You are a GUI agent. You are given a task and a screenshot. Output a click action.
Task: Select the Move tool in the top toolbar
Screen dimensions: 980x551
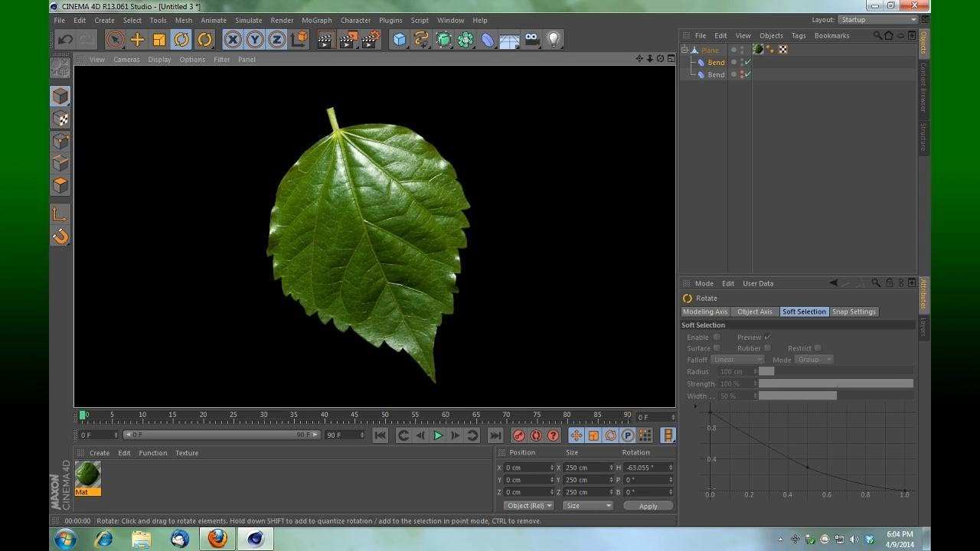[137, 40]
